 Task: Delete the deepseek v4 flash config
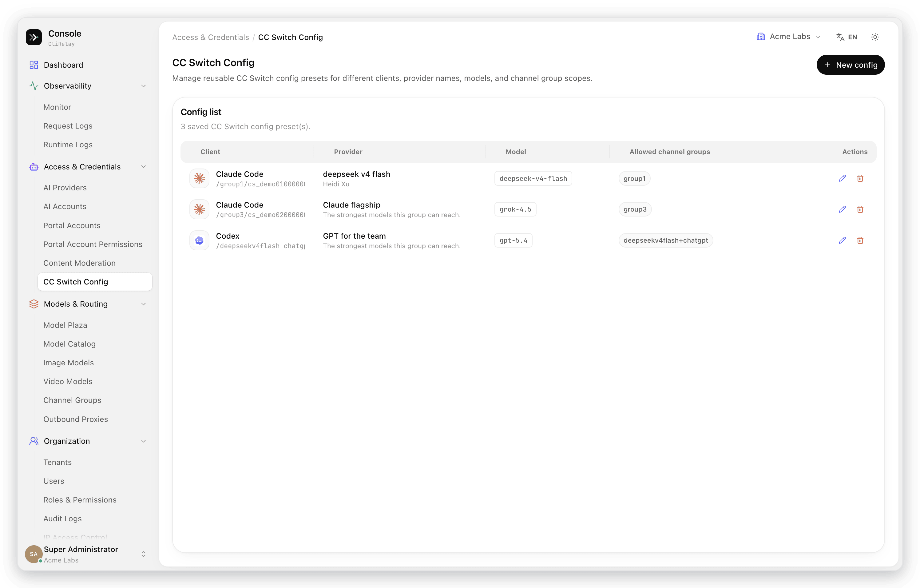pyautogui.click(x=860, y=178)
